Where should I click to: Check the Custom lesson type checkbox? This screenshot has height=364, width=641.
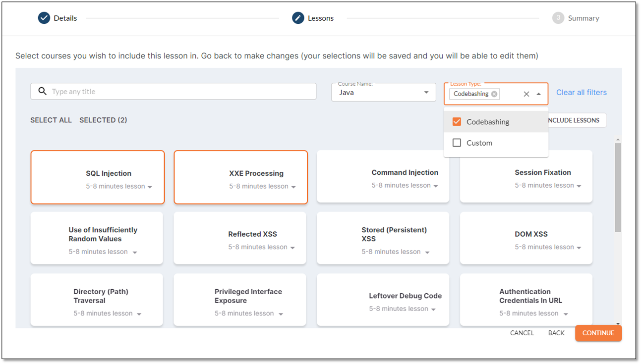pyautogui.click(x=457, y=143)
